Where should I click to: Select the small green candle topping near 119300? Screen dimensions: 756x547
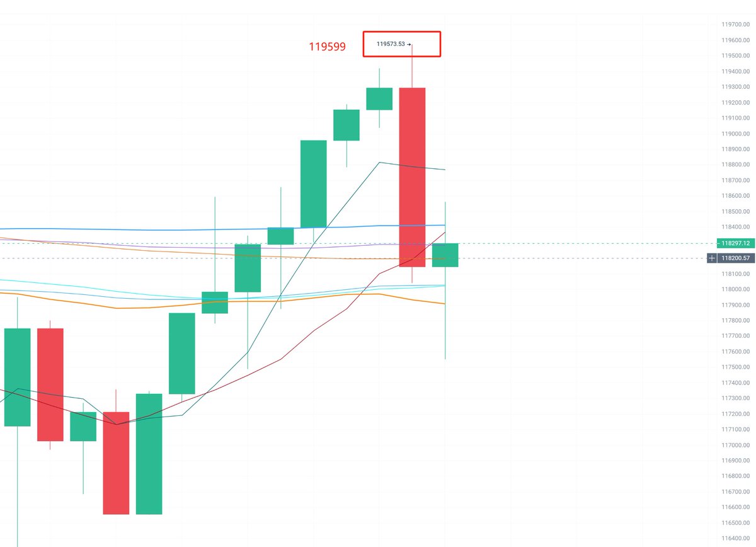(379, 98)
